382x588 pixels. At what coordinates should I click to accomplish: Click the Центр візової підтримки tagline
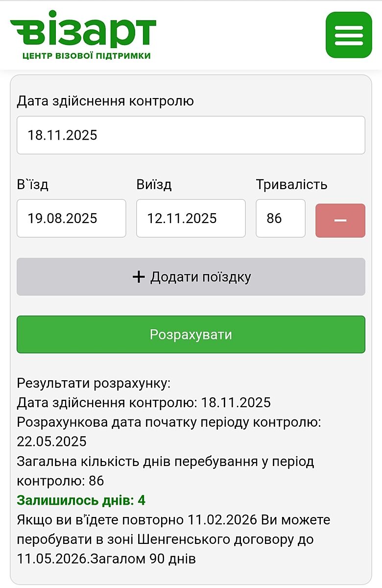coord(87,55)
